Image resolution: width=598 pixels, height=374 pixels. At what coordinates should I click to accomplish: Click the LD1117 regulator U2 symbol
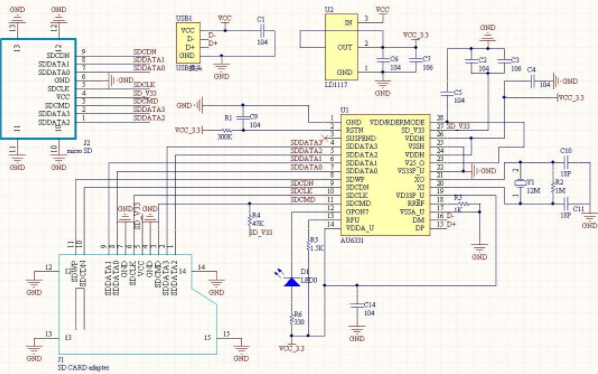pyautogui.click(x=341, y=47)
